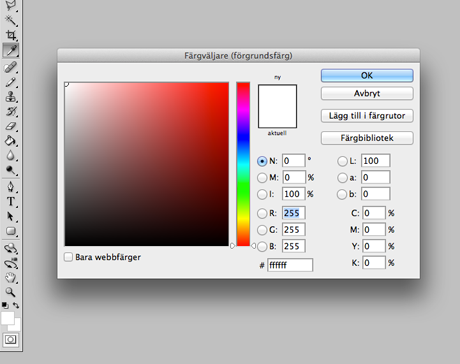Click the vertical hue spectrum slider

pyautogui.click(x=243, y=164)
